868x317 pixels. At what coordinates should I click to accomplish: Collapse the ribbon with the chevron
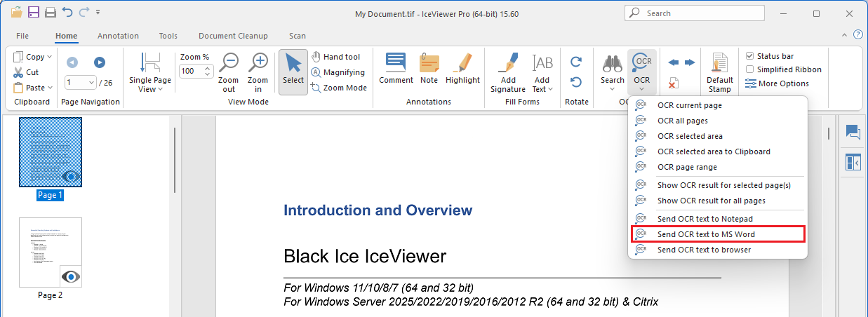[x=845, y=35]
